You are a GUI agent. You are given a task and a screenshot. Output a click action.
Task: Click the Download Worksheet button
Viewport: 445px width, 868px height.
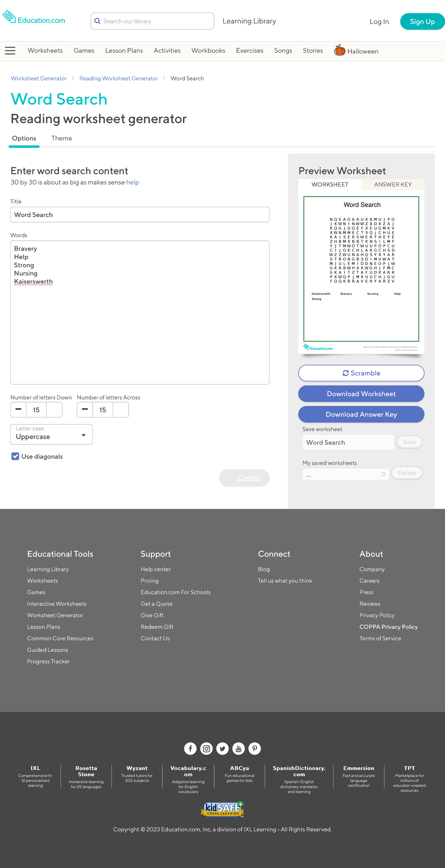pyautogui.click(x=361, y=394)
